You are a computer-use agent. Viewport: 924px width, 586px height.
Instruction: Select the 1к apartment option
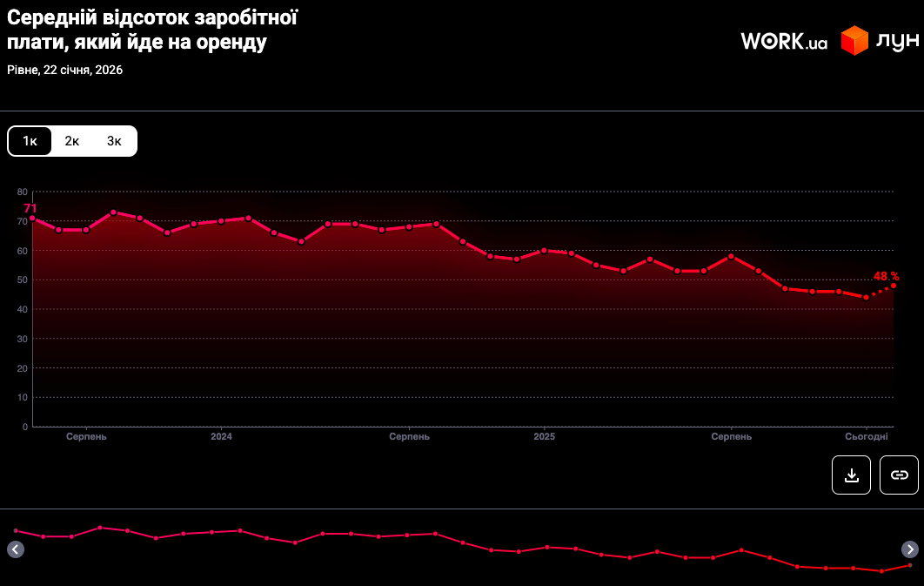30,141
